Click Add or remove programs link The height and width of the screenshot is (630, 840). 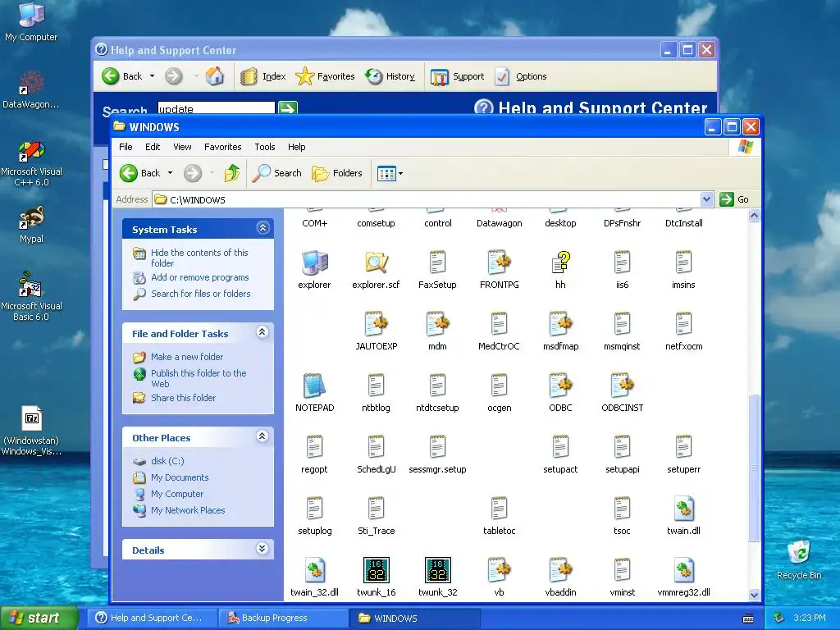pos(200,277)
